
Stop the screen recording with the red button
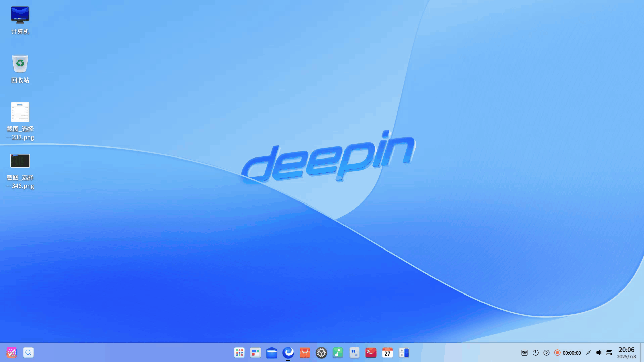557,353
